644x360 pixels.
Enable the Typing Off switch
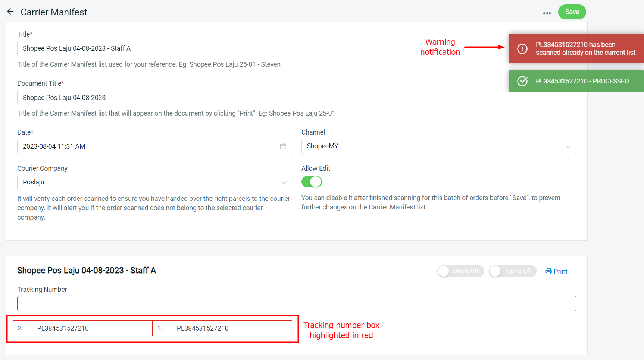click(512, 271)
